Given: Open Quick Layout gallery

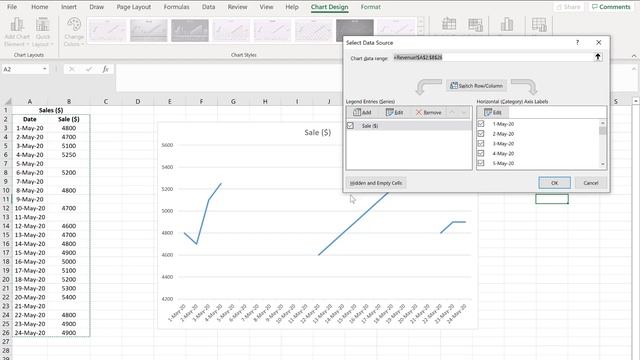Looking at the screenshot, I should pos(42,32).
